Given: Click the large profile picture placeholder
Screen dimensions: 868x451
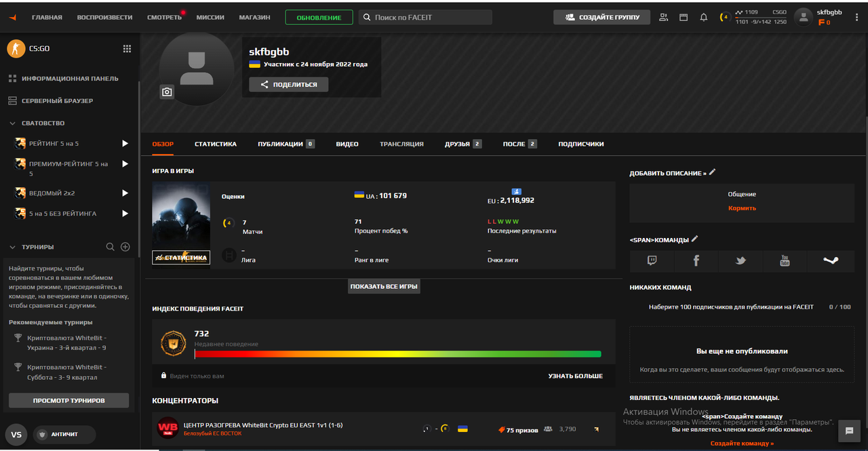Looking at the screenshot, I should point(197,68).
